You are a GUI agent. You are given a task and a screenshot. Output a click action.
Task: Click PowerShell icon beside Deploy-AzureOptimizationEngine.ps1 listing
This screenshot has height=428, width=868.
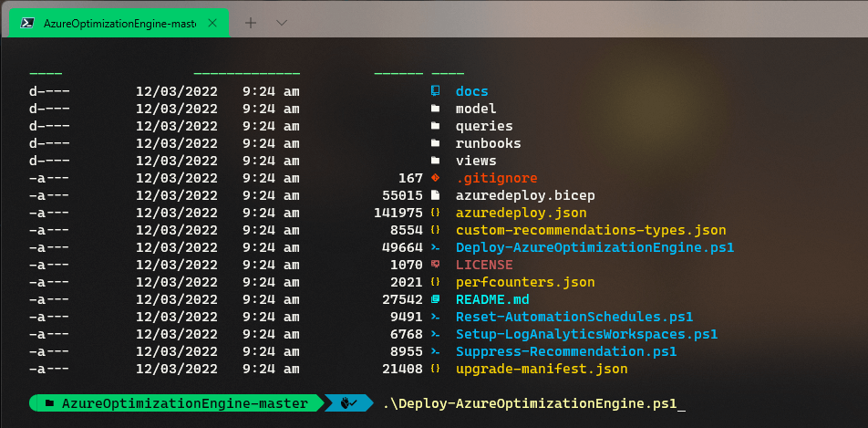(435, 247)
